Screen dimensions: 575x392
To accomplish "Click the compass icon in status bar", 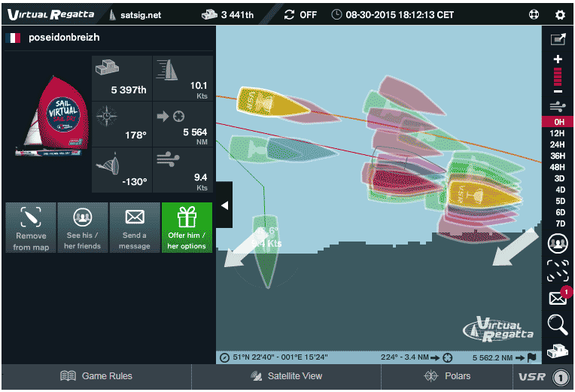I will point(224,357).
